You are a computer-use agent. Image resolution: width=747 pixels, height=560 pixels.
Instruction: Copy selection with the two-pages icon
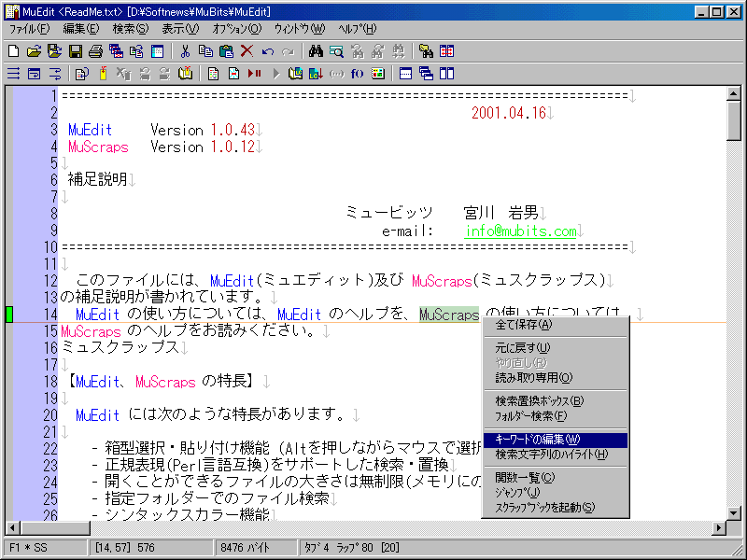[205, 51]
